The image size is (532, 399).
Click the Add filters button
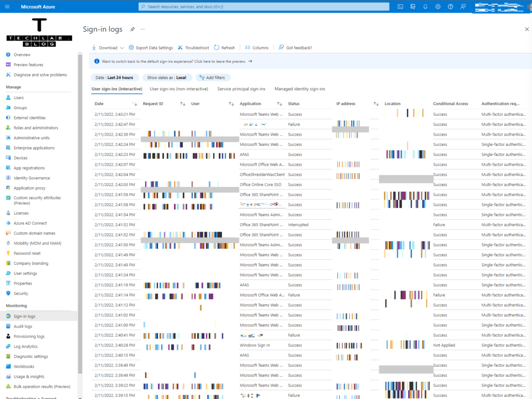pyautogui.click(x=212, y=77)
